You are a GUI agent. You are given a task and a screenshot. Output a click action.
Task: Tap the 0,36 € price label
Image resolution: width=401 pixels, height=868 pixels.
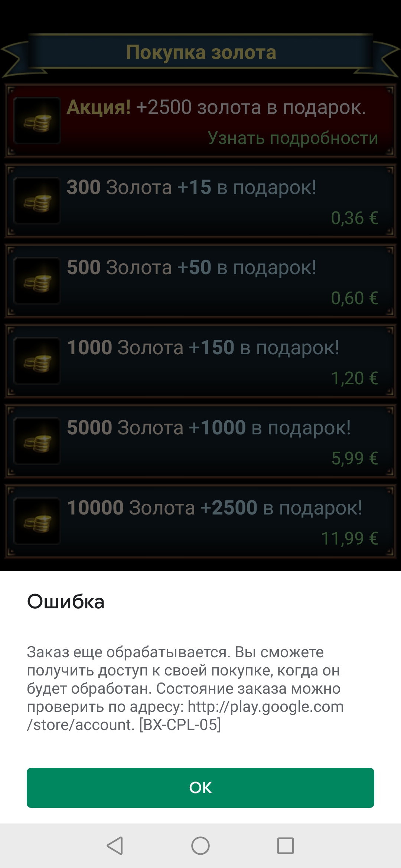point(355,218)
